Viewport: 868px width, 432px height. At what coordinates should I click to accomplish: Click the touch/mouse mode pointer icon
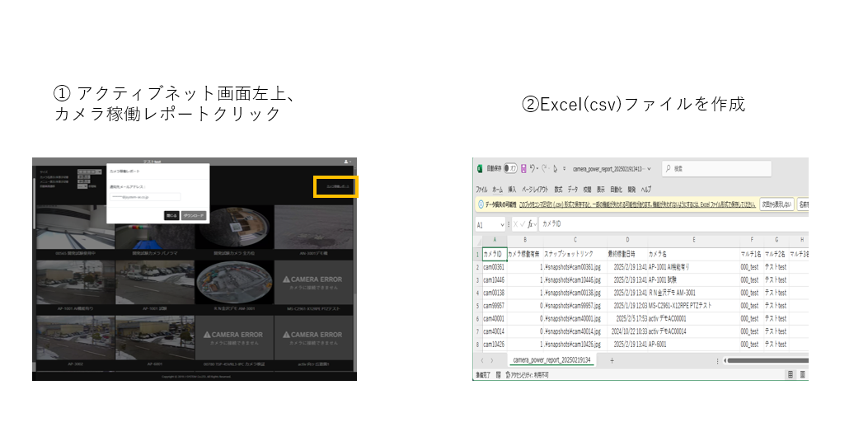pos(555,168)
